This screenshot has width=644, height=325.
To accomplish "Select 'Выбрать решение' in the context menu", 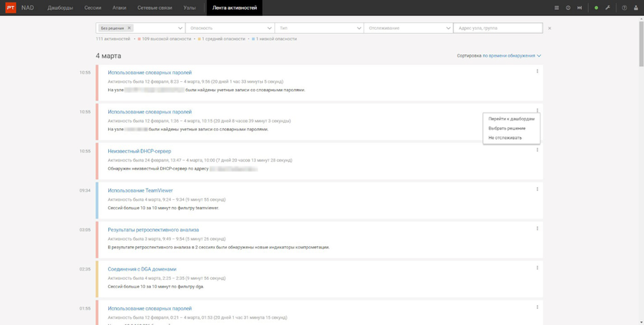I will (x=506, y=128).
